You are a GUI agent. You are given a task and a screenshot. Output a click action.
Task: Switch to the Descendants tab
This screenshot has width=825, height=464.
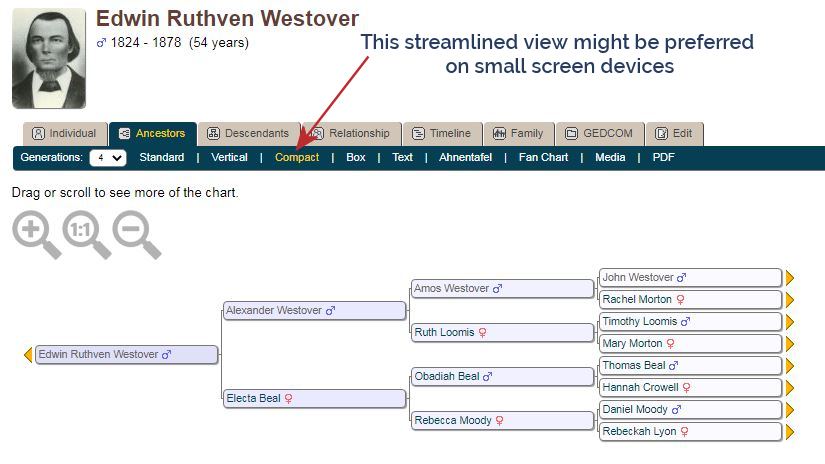pyautogui.click(x=248, y=134)
